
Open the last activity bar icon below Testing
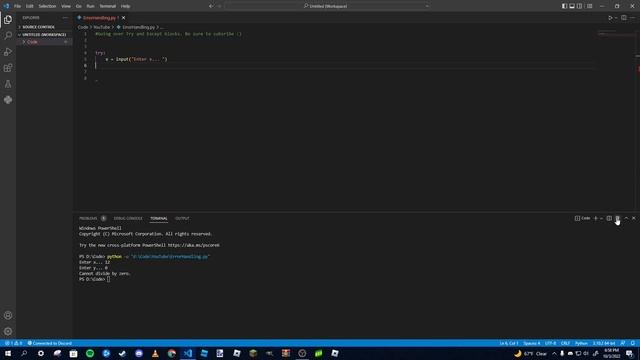pos(8,100)
